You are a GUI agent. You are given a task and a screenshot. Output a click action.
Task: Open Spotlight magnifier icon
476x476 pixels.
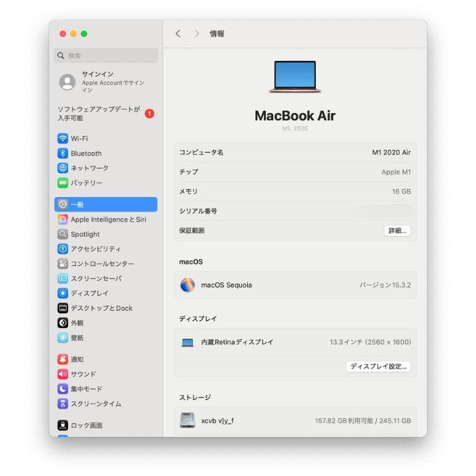coord(63,234)
